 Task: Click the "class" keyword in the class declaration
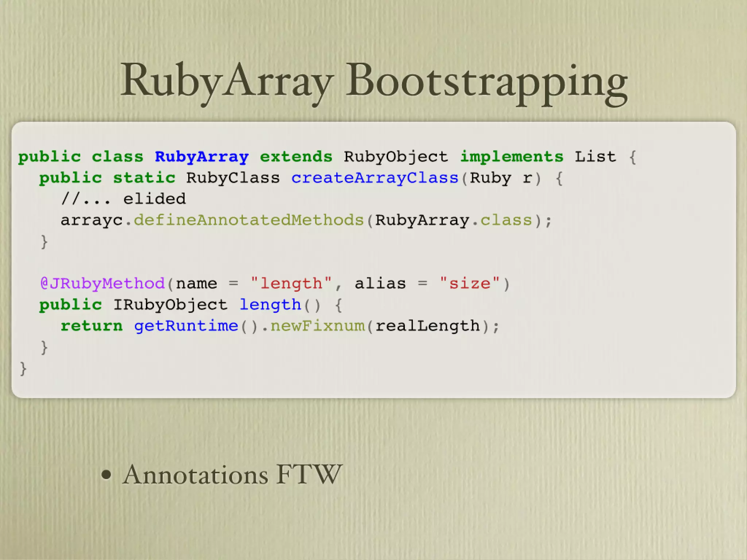click(x=117, y=157)
